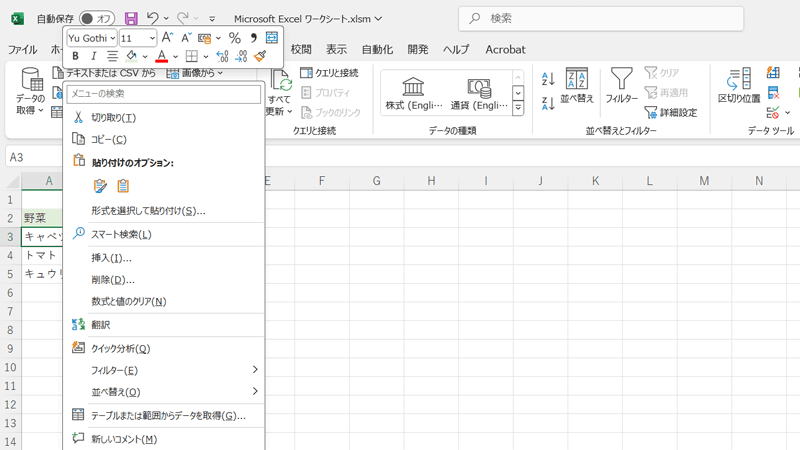Apply Comma Style from mini toolbar
Screen dimensions: 800x450
254,38
